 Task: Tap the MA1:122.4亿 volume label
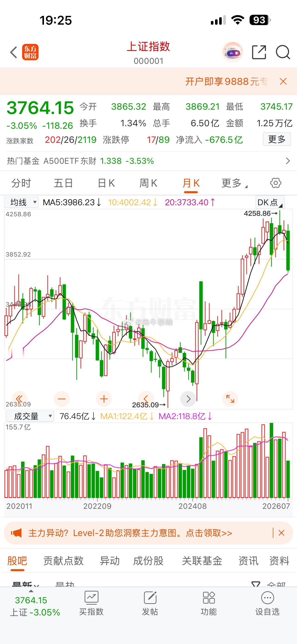(x=127, y=416)
